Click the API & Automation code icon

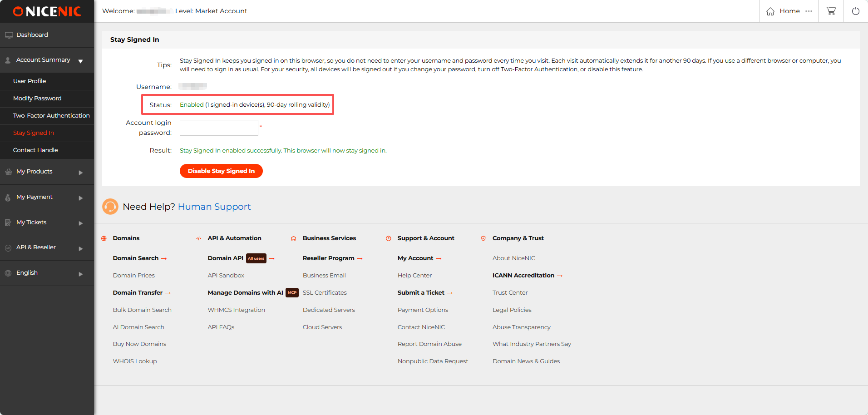[199, 238]
